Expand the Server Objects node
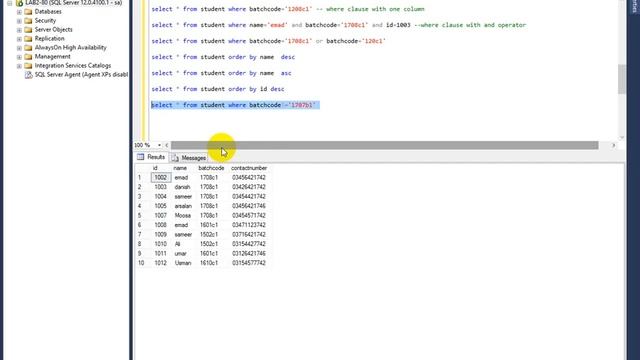Image resolution: width=640 pixels, height=360 pixels. pos(19,30)
